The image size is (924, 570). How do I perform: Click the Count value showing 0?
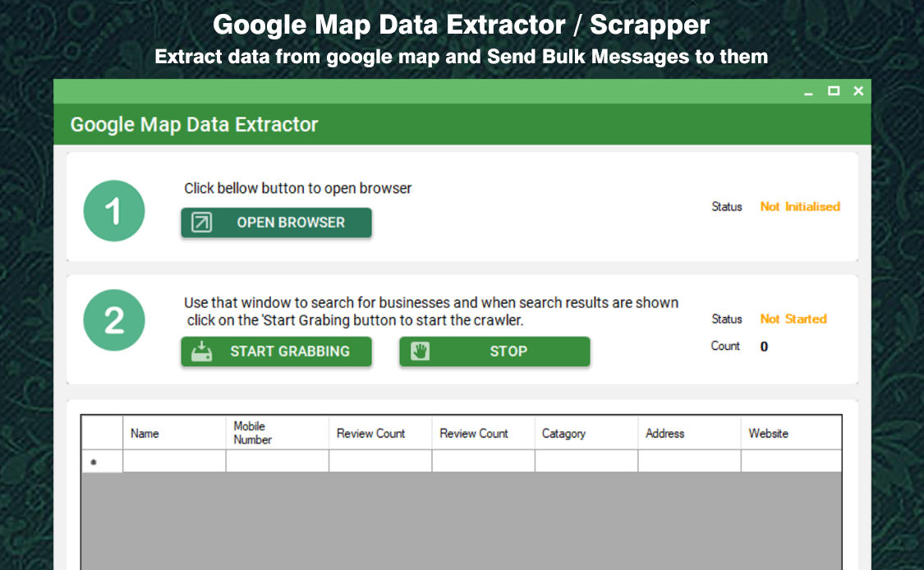pos(764,346)
